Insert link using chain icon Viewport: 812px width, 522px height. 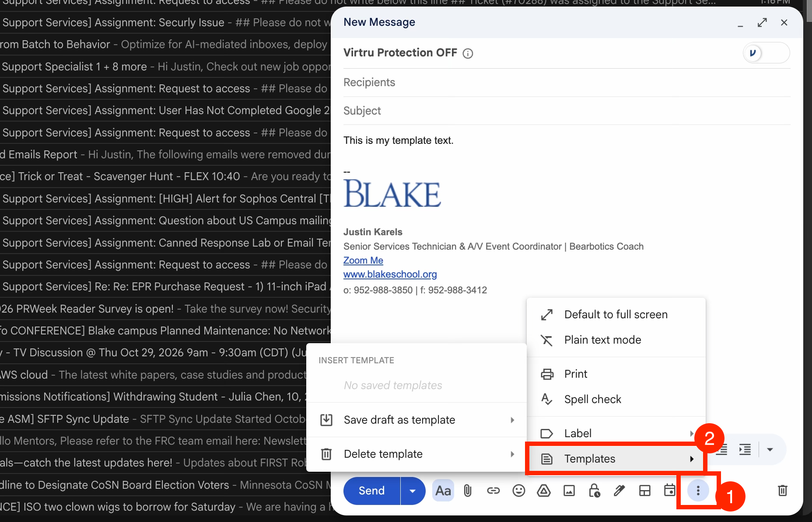pyautogui.click(x=493, y=491)
